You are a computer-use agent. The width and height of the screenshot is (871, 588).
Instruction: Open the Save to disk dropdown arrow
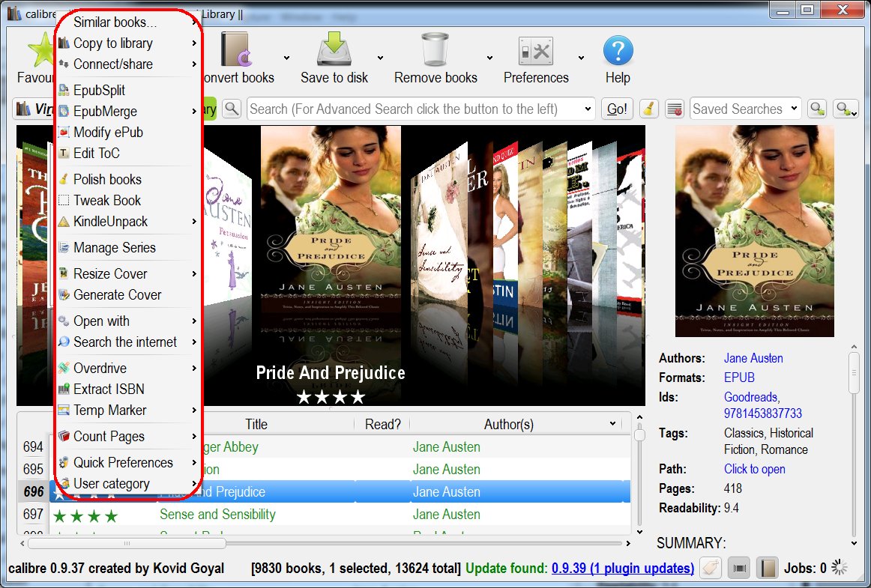[x=381, y=58]
